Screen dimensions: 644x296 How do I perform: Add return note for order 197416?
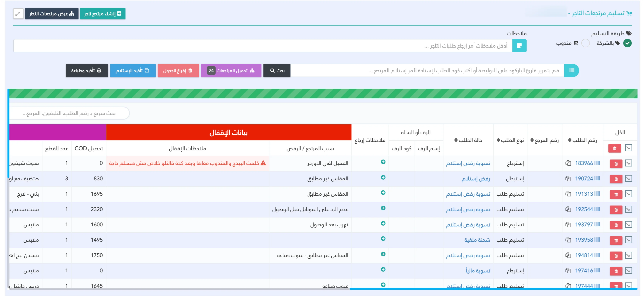click(383, 269)
